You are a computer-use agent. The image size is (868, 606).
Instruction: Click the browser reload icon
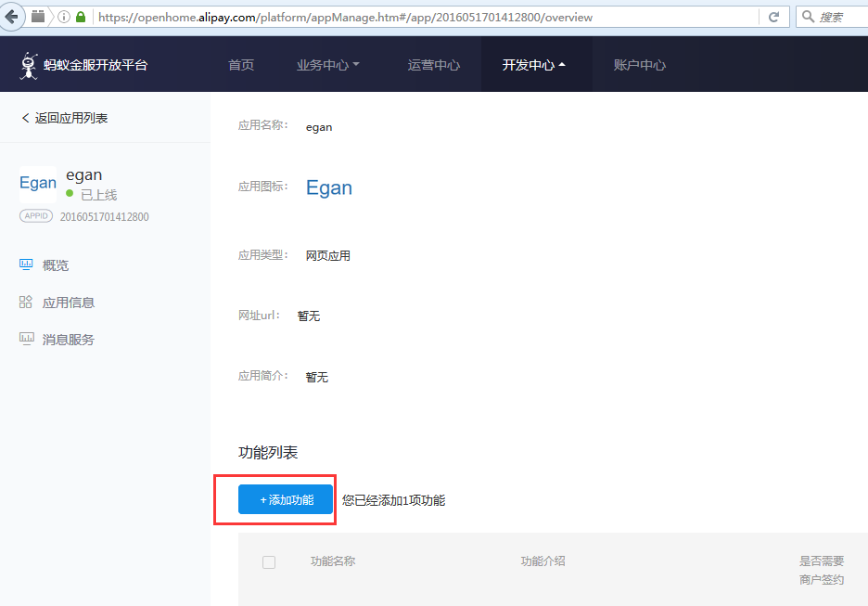[x=774, y=18]
